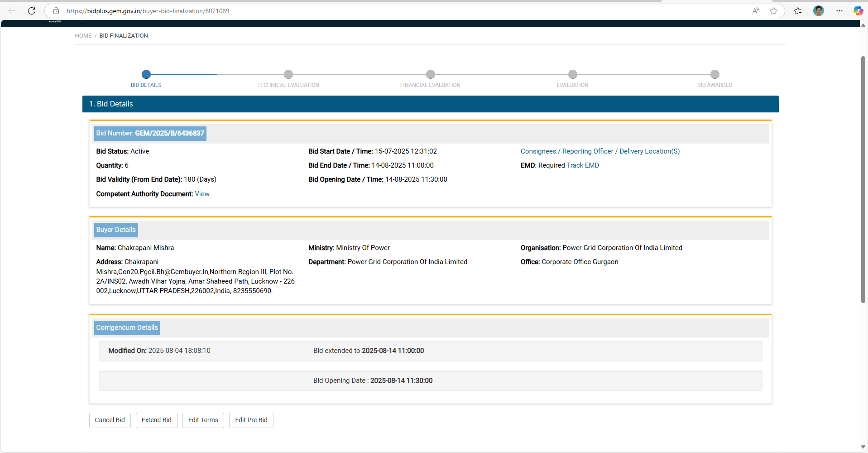Click Organisation Power Grid Corporation text
The width and height of the screenshot is (868, 453).
(x=601, y=248)
